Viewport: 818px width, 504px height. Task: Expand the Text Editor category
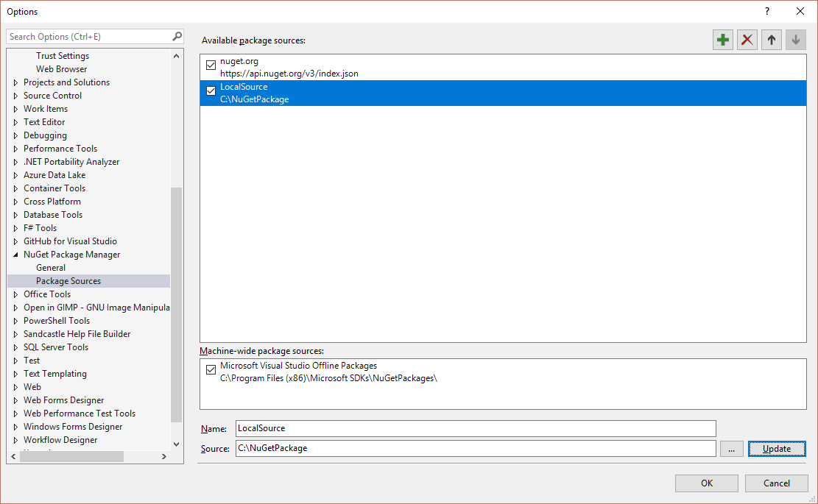click(x=15, y=121)
